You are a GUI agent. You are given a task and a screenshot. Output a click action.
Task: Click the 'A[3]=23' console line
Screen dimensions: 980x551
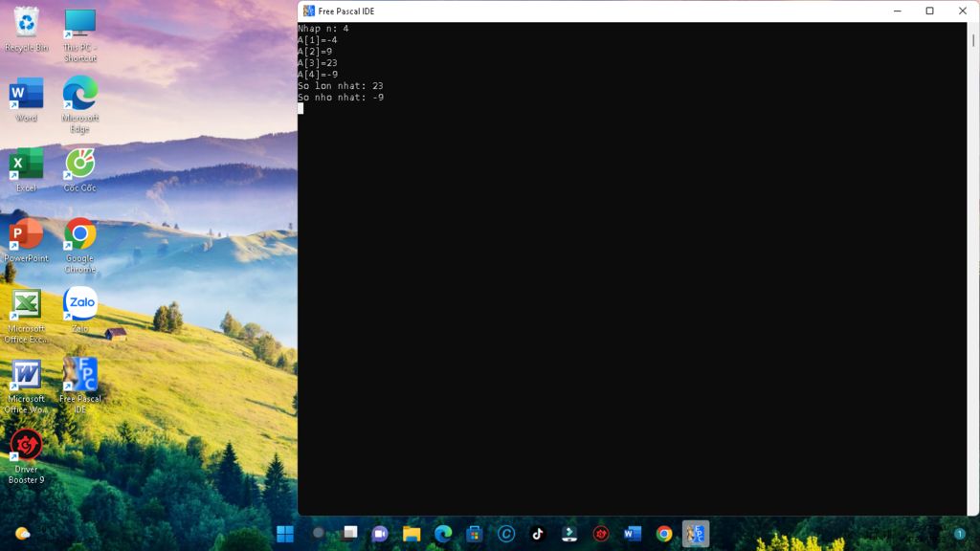point(318,62)
